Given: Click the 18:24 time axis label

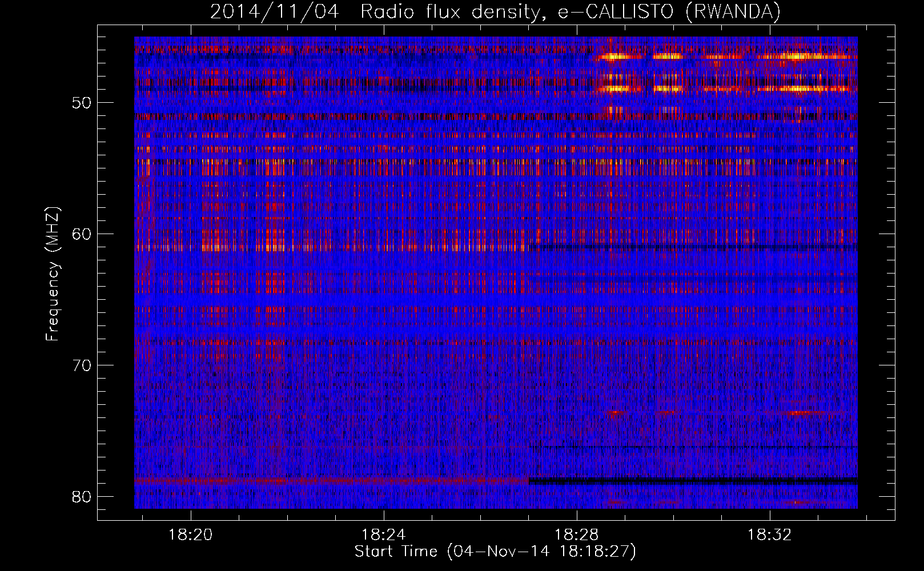Looking at the screenshot, I should 384,535.
